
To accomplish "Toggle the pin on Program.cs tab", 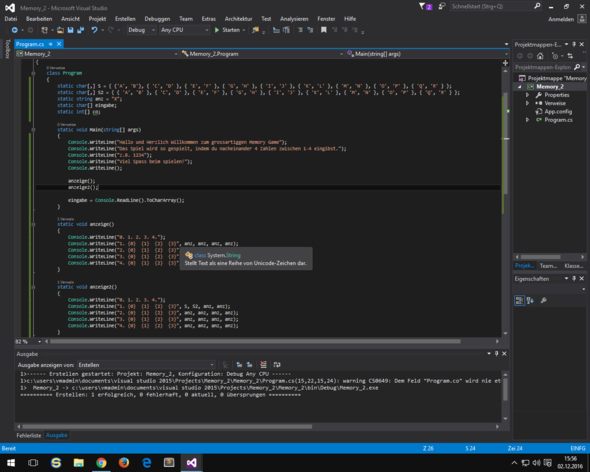I will point(50,44).
